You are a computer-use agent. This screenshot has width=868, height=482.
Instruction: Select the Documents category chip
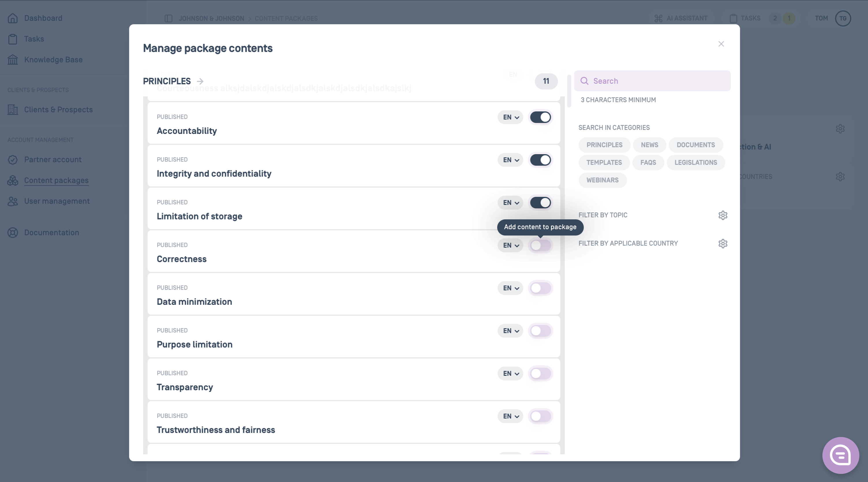[x=695, y=145]
